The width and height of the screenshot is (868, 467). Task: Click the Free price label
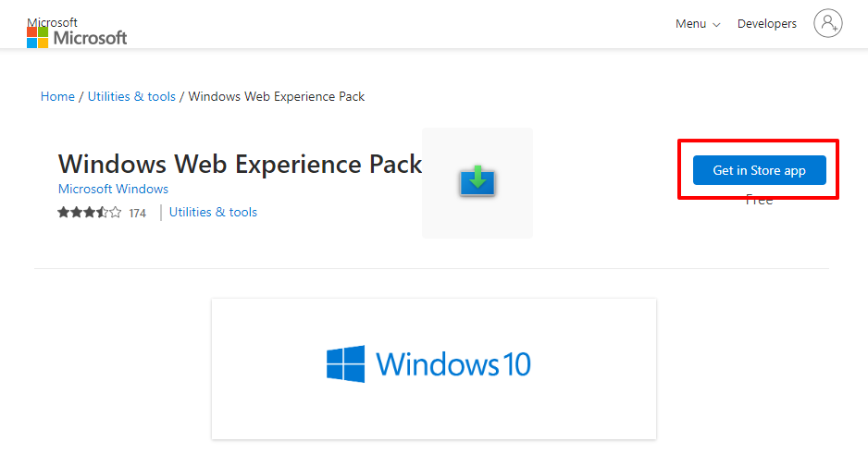759,201
